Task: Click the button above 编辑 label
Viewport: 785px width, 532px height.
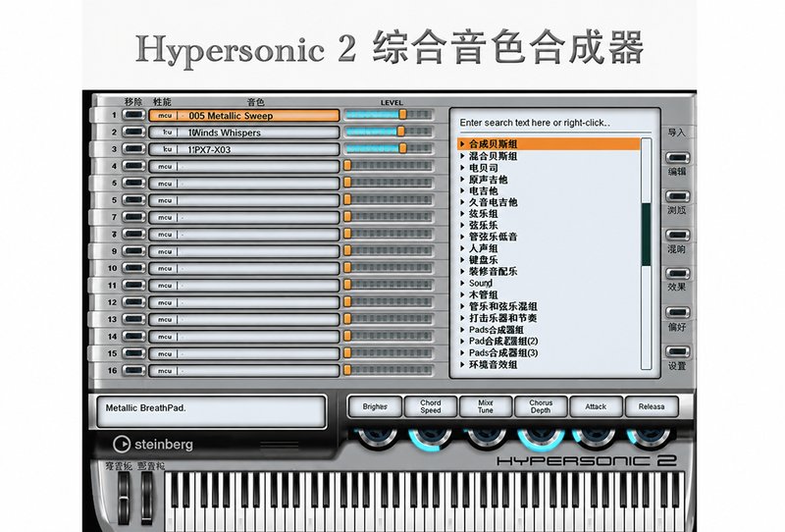Action: (677, 157)
